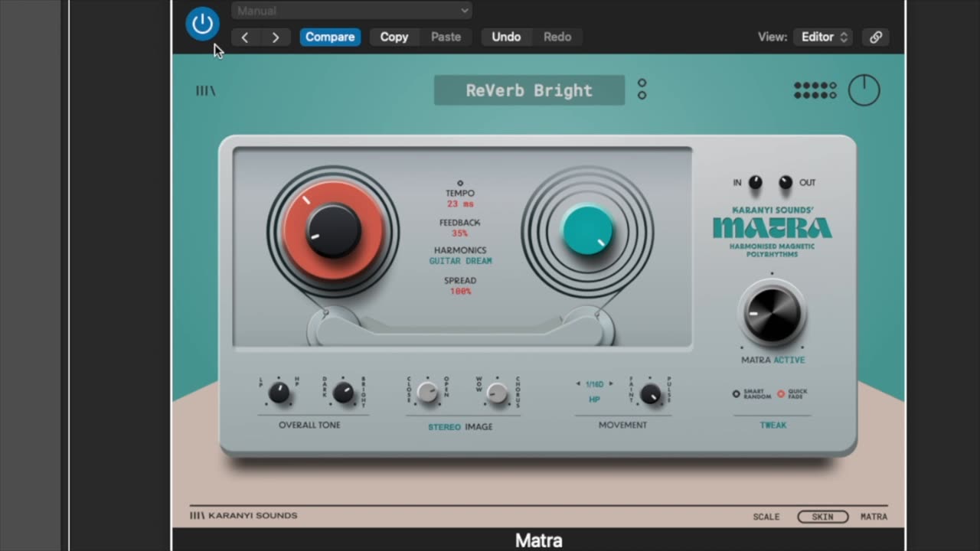Image resolution: width=980 pixels, height=551 pixels.
Task: Click the link chain icon
Action: pyautogui.click(x=876, y=37)
